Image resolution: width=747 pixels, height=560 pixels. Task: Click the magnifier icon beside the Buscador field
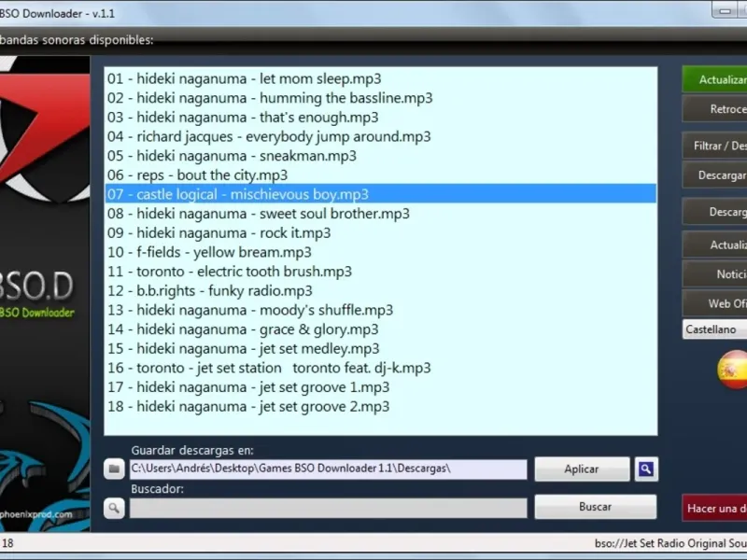[x=114, y=508]
